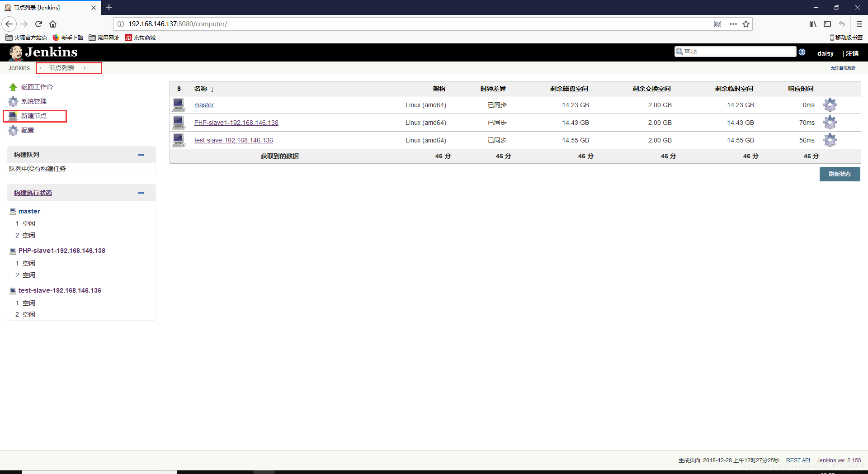
Task: Click the gear icon beside 系统管理
Action: coord(13,101)
